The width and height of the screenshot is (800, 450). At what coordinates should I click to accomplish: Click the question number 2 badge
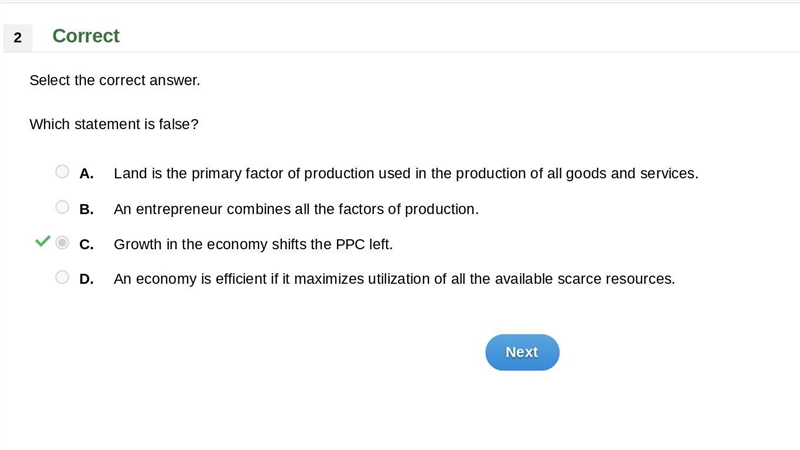(18, 38)
